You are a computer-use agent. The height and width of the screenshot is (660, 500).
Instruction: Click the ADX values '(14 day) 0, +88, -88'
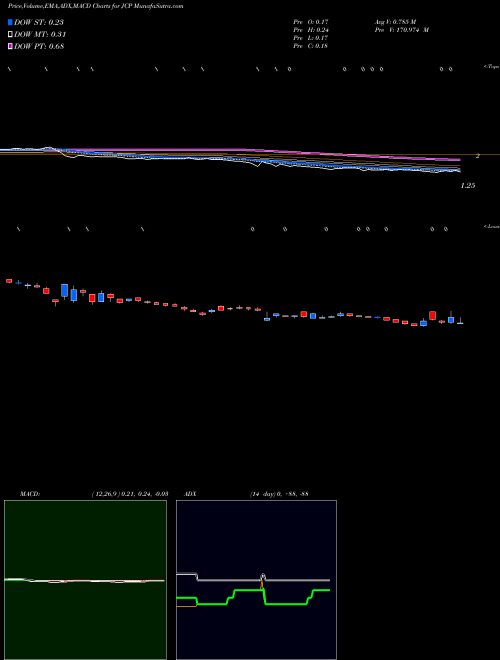pyautogui.click(x=278, y=494)
